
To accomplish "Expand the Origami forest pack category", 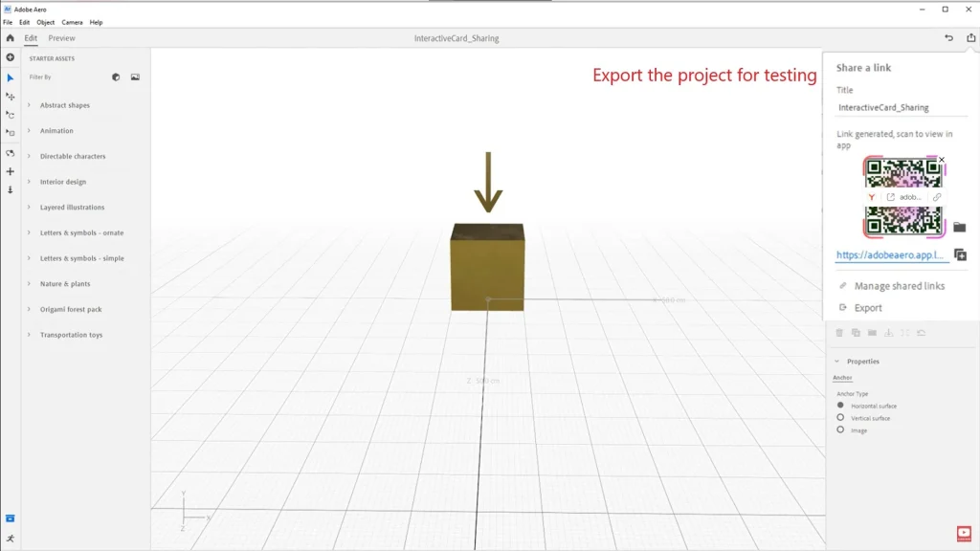I will coord(29,309).
